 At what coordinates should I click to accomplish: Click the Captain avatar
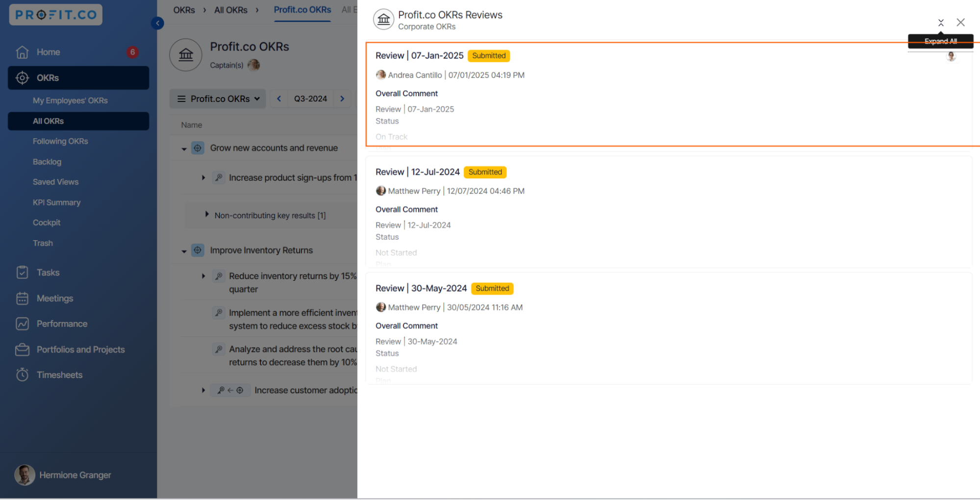coord(253,65)
